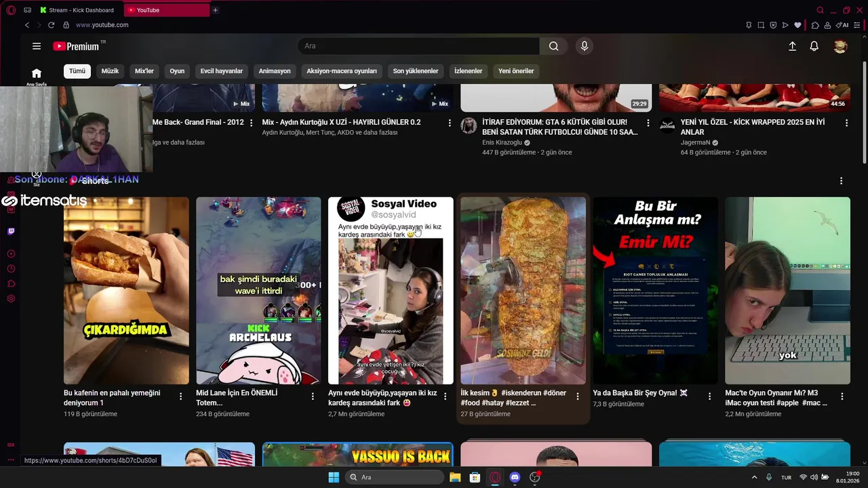Show hidden system tray icons
This screenshot has width=868, height=488.
pyautogui.click(x=754, y=477)
